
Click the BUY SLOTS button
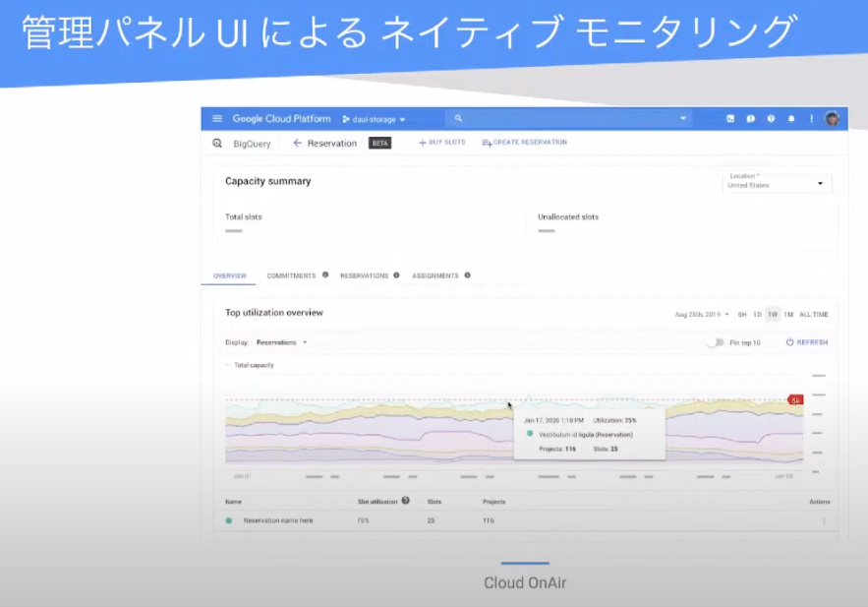coord(441,143)
